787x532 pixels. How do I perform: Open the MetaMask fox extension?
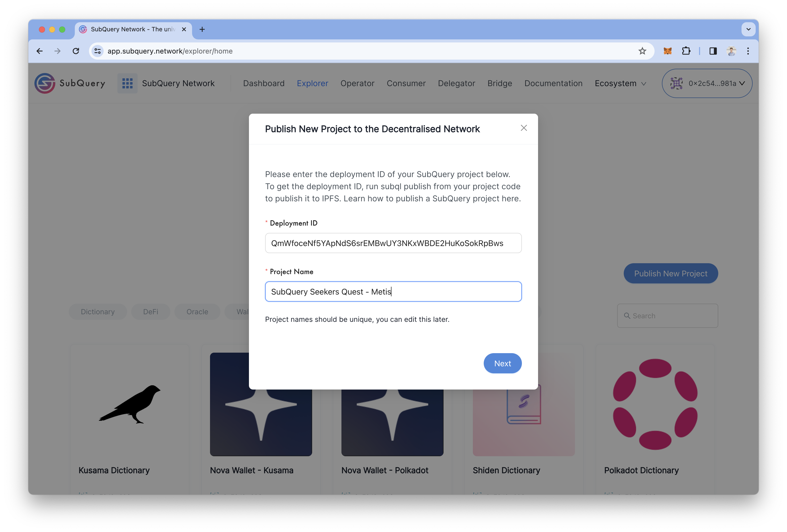click(x=667, y=51)
